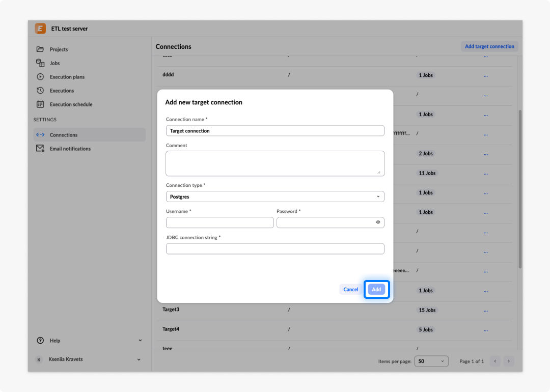Click Add target connection button

[x=489, y=46]
